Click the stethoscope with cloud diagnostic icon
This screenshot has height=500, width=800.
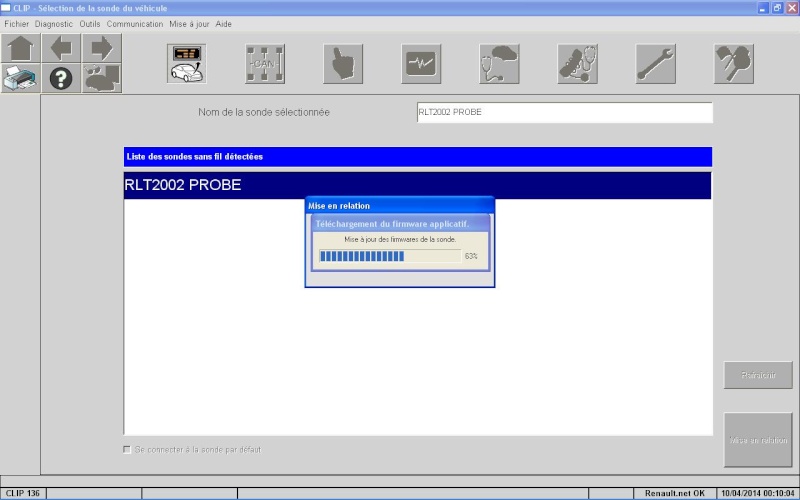click(x=499, y=64)
